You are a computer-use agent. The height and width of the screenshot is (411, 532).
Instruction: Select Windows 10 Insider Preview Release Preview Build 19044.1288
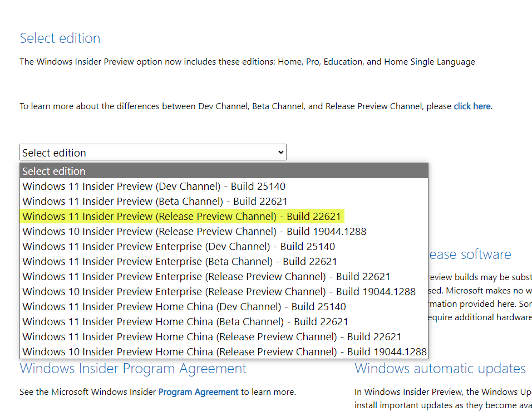pyautogui.click(x=194, y=231)
